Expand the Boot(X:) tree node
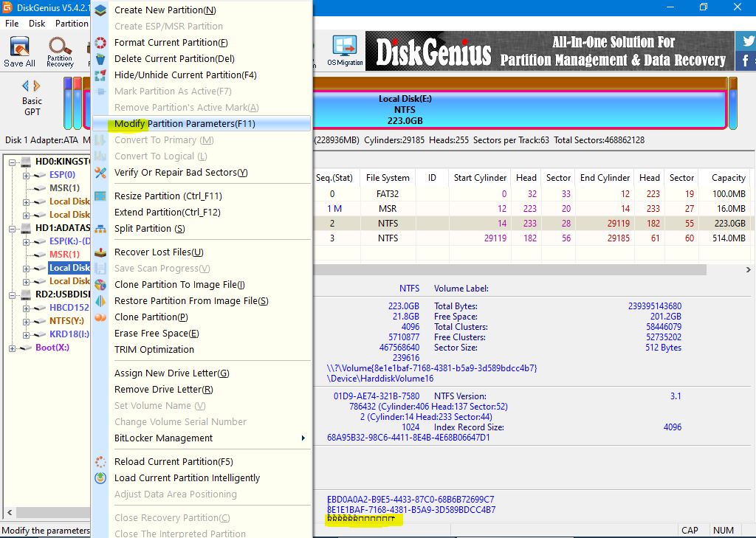The width and height of the screenshot is (756, 538). (x=13, y=348)
